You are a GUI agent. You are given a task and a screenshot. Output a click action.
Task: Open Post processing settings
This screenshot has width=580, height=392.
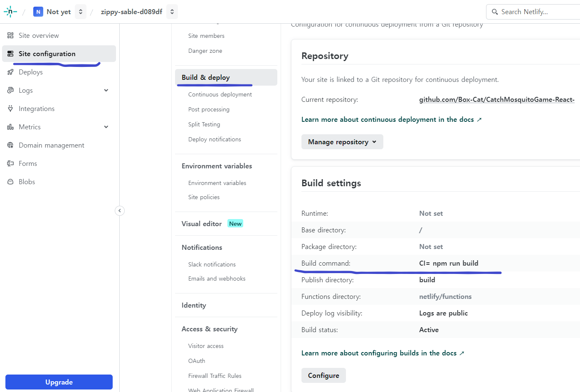click(209, 109)
